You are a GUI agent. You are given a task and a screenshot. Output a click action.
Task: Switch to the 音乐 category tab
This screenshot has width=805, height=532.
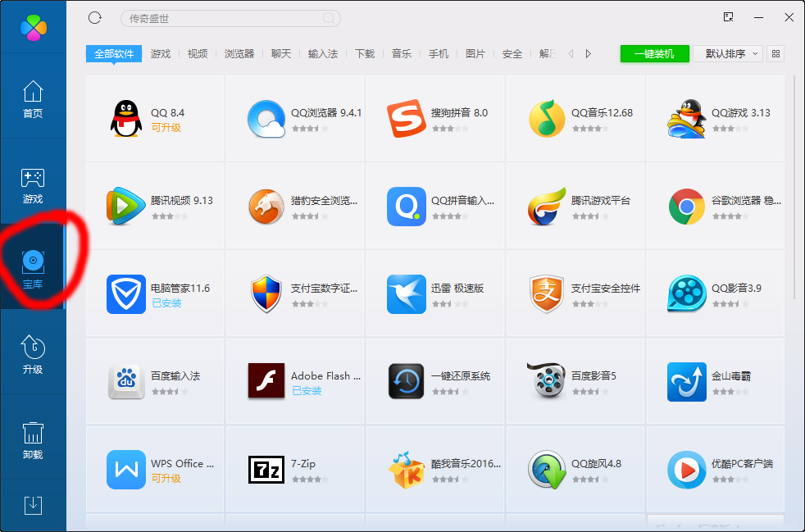pyautogui.click(x=402, y=53)
